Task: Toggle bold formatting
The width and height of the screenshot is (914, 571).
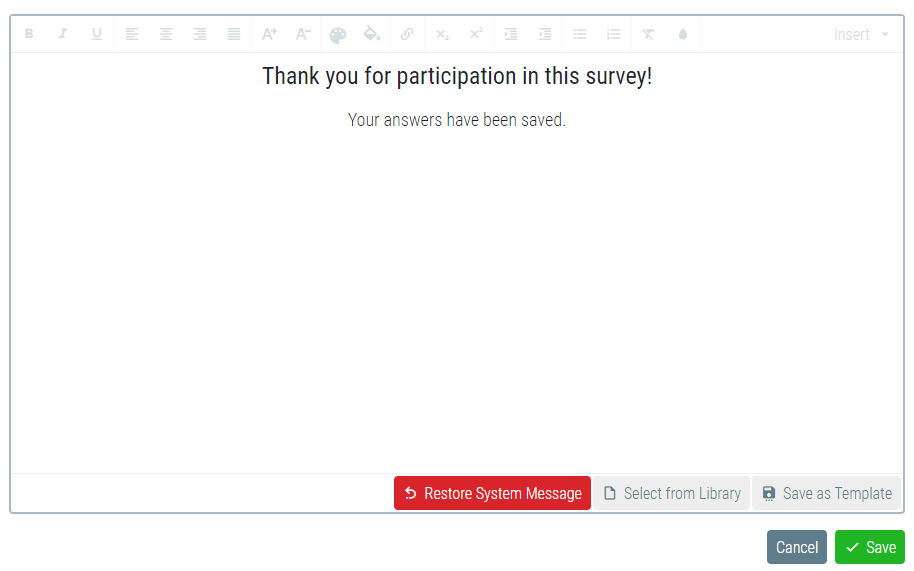Action: click(29, 34)
